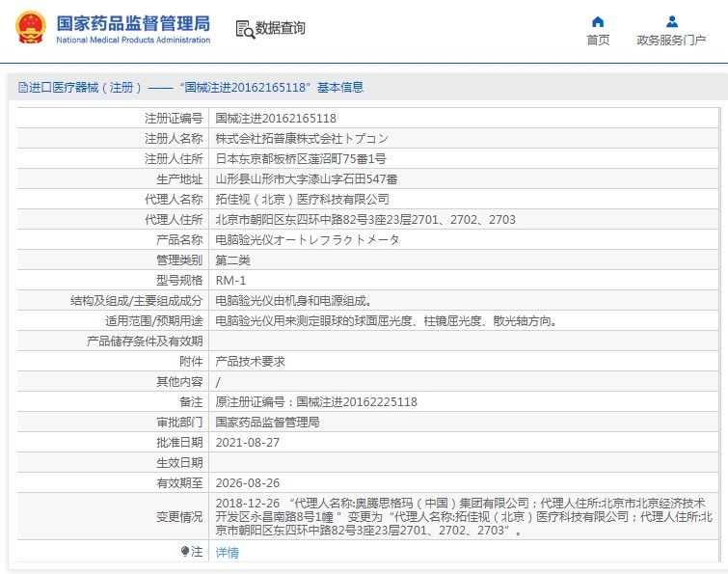Viewport: 728px width, 574px height.
Task: Click the lightbulb icon beside 注
Action: click(x=185, y=552)
